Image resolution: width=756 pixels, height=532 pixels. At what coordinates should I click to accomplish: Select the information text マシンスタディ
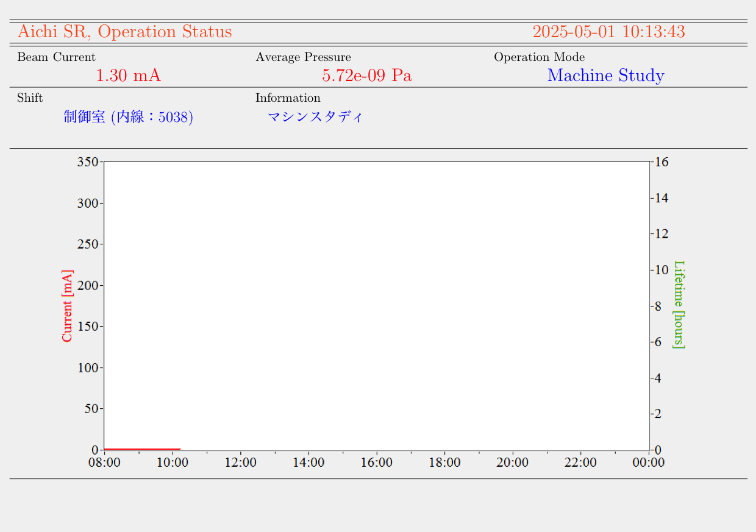pyautogui.click(x=315, y=117)
